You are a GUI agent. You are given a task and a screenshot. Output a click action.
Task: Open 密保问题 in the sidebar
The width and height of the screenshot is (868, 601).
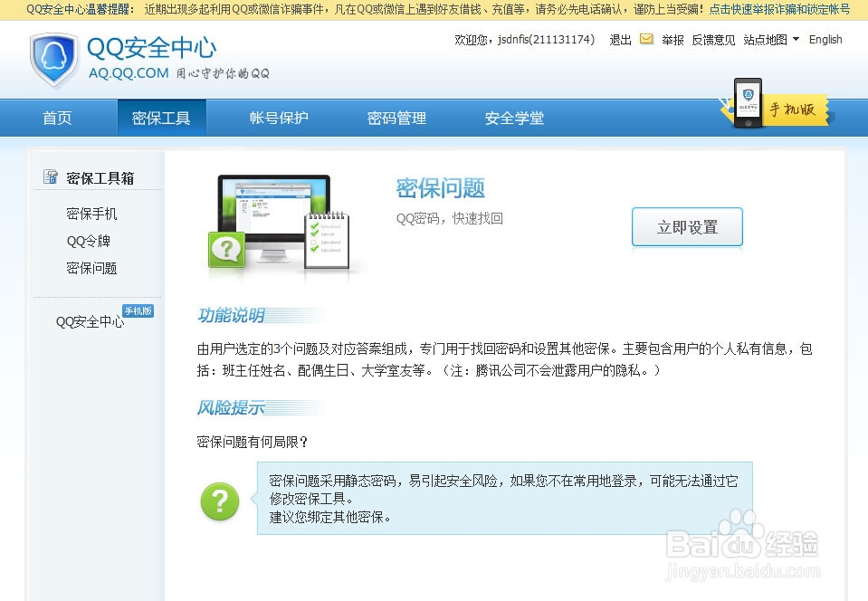coord(91,269)
